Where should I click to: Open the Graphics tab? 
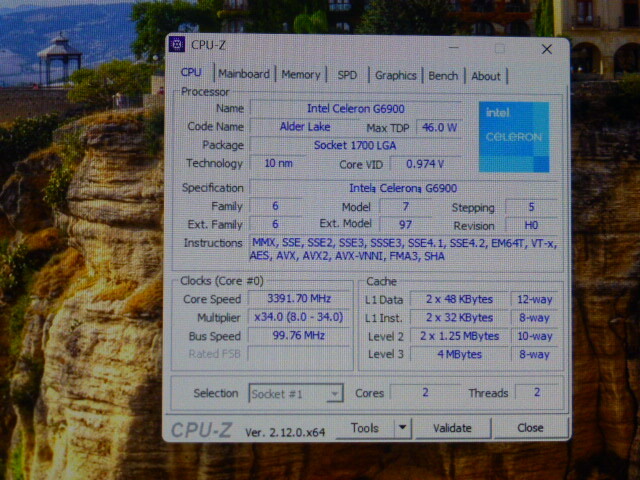(x=396, y=76)
